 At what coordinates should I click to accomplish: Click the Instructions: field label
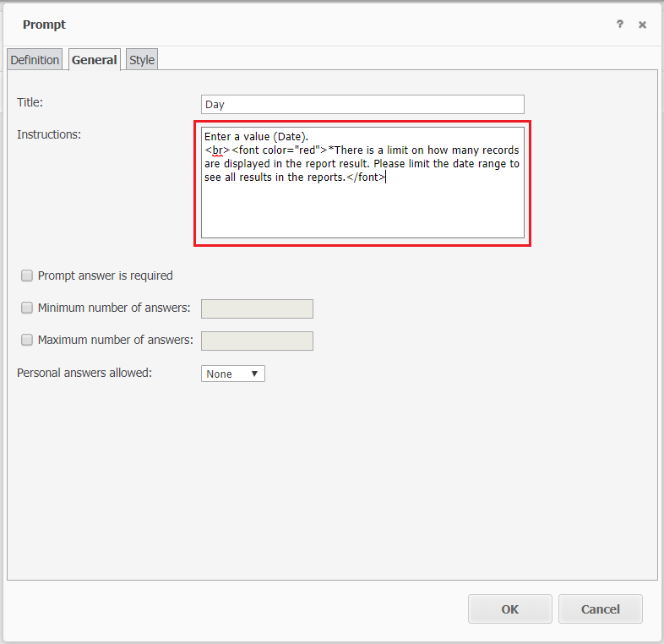coord(49,134)
